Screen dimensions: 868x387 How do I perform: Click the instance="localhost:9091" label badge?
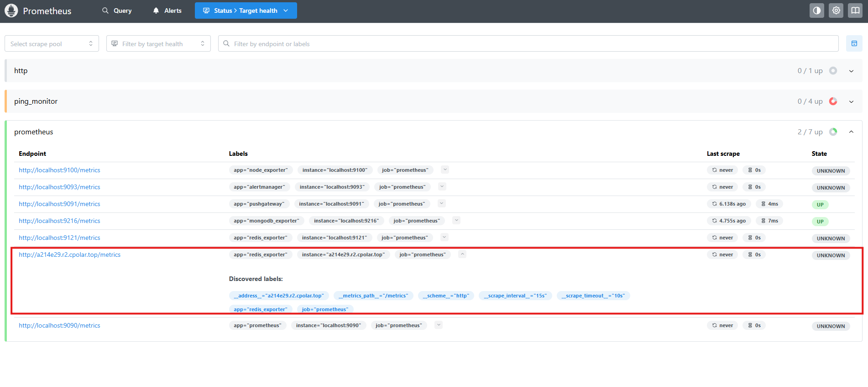pos(331,204)
